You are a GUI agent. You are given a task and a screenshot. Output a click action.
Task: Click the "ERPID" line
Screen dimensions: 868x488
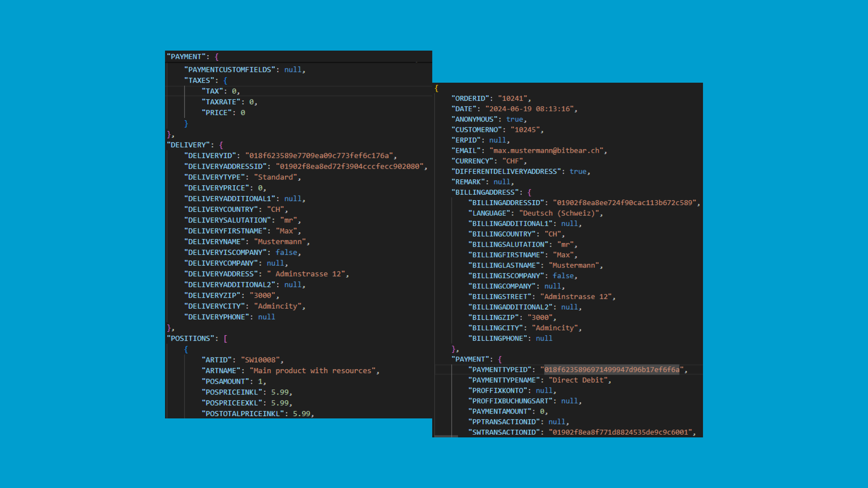tap(481, 140)
